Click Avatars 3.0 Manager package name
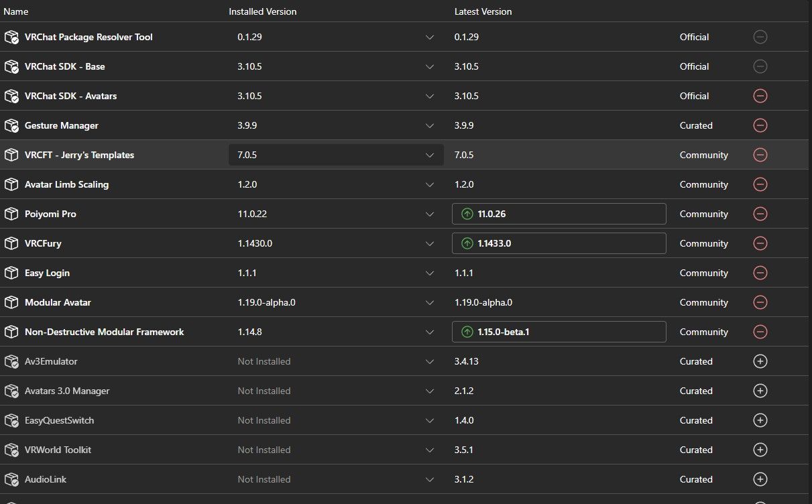The image size is (812, 504). pyautogui.click(x=67, y=391)
